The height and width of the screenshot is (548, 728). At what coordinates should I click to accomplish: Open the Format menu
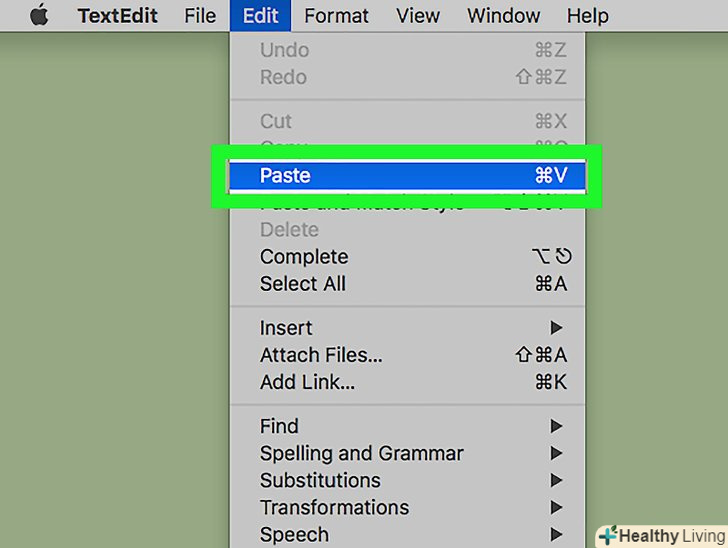pyautogui.click(x=336, y=16)
